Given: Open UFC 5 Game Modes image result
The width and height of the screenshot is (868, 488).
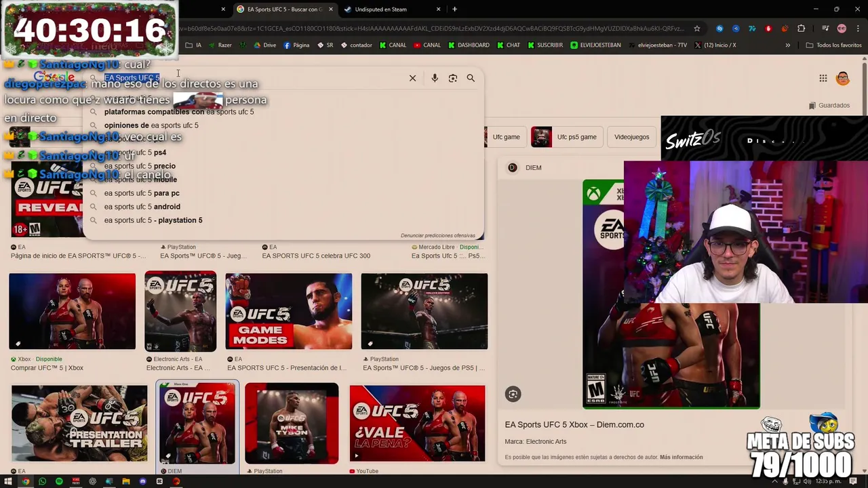Looking at the screenshot, I should click(x=289, y=312).
